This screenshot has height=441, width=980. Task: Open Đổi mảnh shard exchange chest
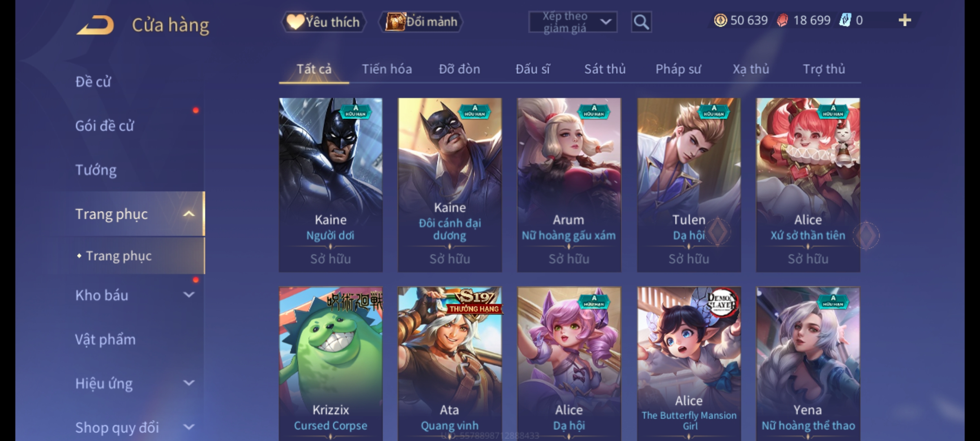point(421,22)
